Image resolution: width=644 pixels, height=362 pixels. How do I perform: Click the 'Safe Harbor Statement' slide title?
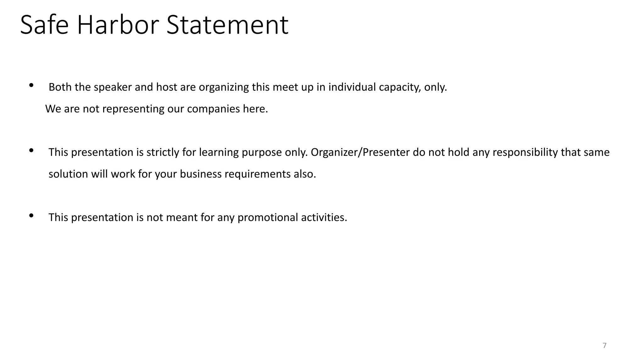[x=154, y=25]
